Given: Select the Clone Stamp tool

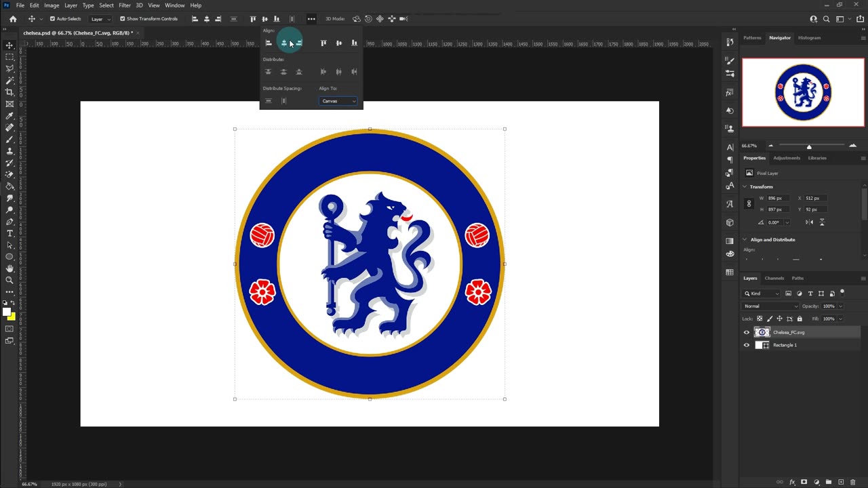Looking at the screenshot, I should coord(9,151).
